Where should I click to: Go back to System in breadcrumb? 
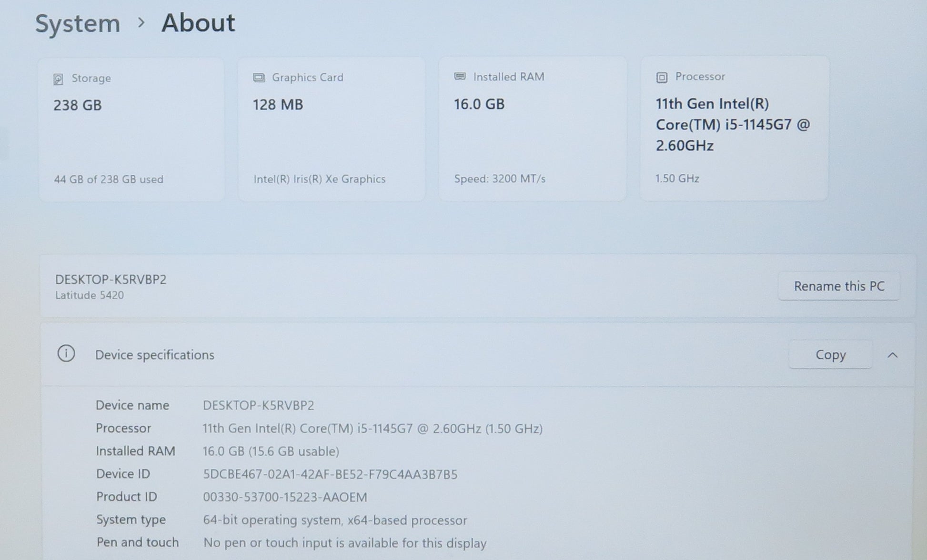point(78,23)
